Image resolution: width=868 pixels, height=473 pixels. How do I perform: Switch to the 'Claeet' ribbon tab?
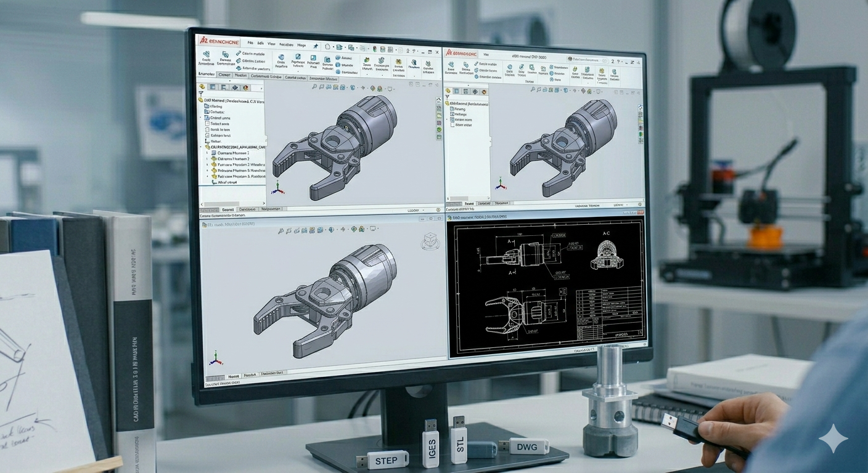pos(224,75)
